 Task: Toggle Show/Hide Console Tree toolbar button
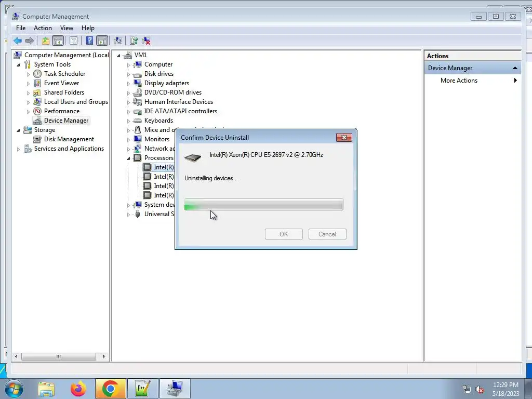pyautogui.click(x=58, y=41)
